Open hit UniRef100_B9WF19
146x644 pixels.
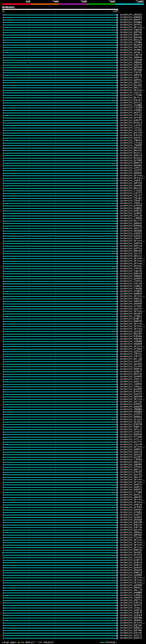(x=131, y=572)
